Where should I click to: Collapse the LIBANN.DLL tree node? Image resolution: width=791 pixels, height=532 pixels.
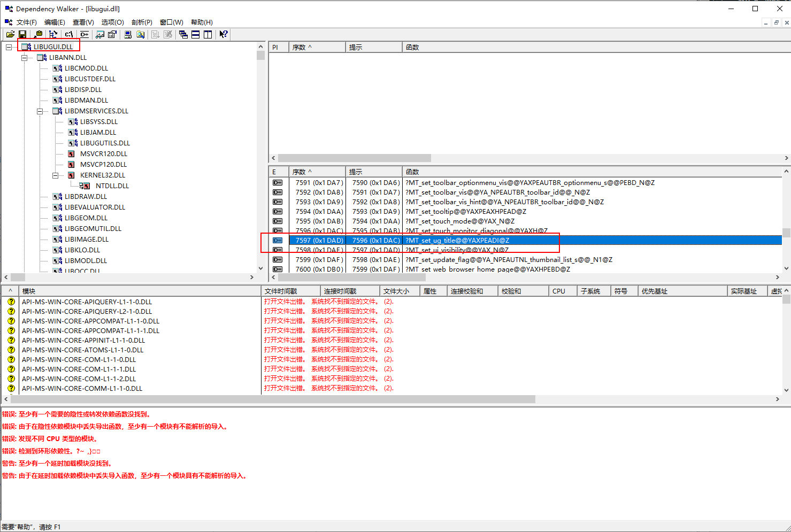[x=24, y=58]
